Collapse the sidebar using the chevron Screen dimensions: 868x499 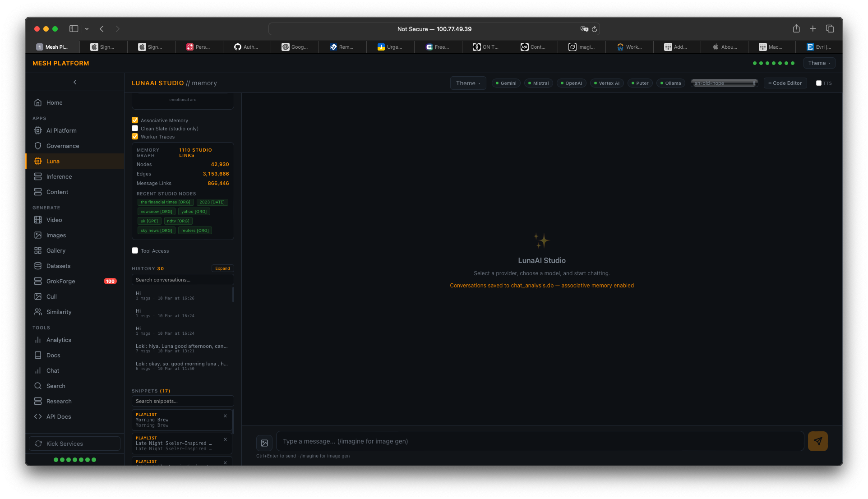point(74,82)
